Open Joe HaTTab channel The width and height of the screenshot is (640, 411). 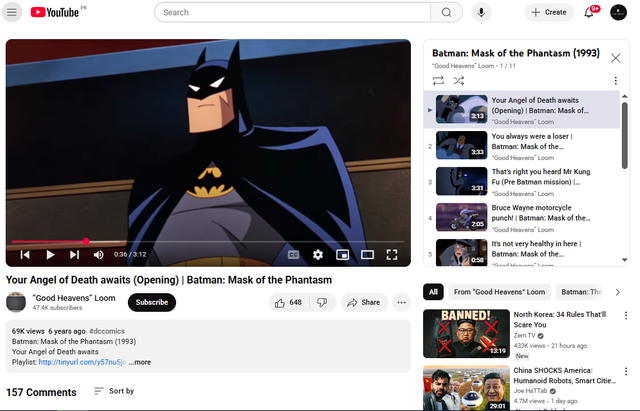pyautogui.click(x=530, y=391)
